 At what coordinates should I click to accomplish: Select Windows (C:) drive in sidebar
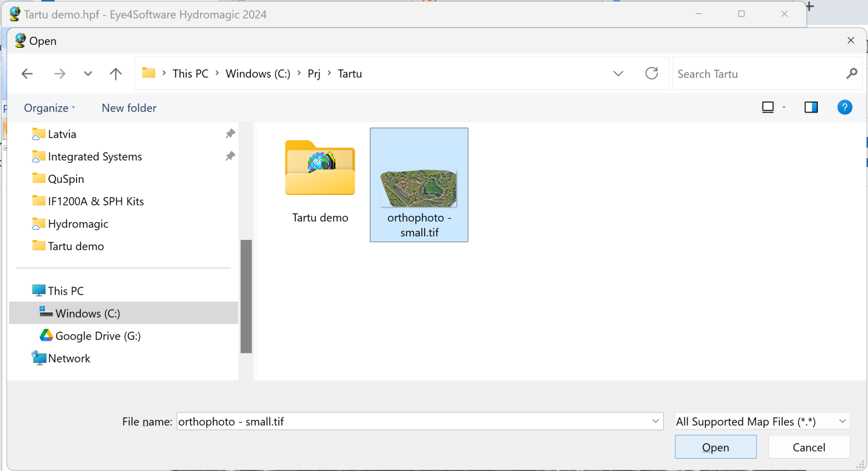coord(123,313)
